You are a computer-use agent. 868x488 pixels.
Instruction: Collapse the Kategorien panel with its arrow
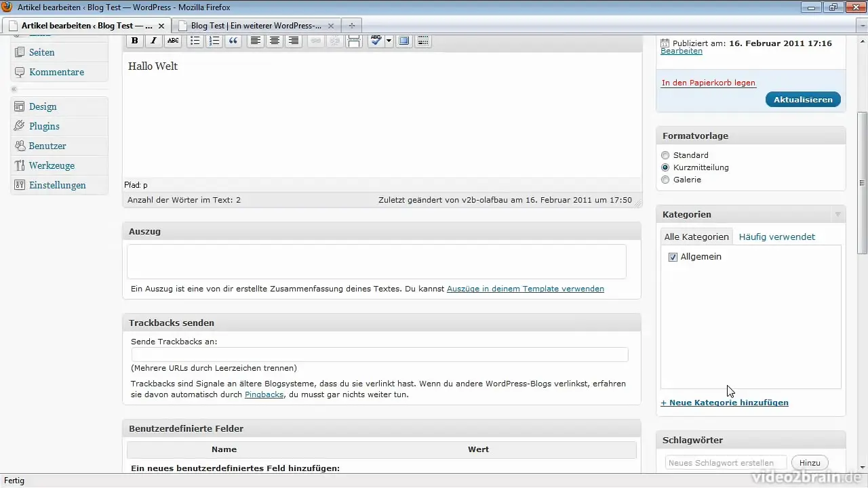point(837,214)
